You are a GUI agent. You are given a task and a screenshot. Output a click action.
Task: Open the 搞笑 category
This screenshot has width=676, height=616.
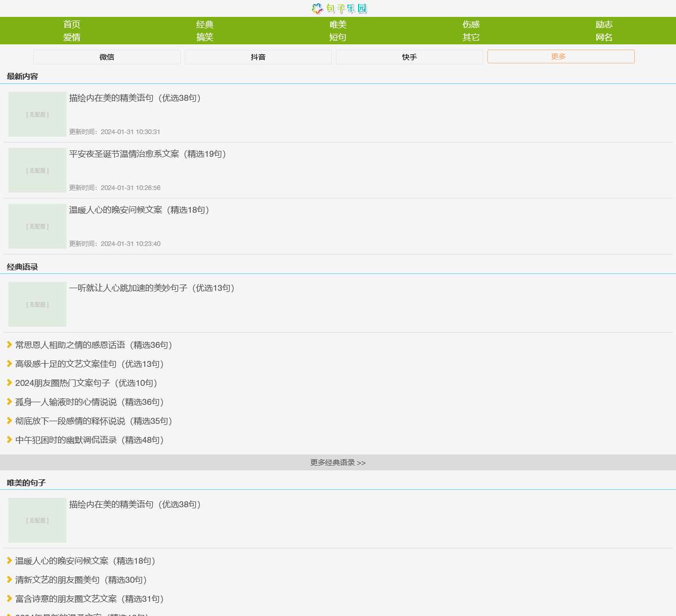tap(205, 37)
